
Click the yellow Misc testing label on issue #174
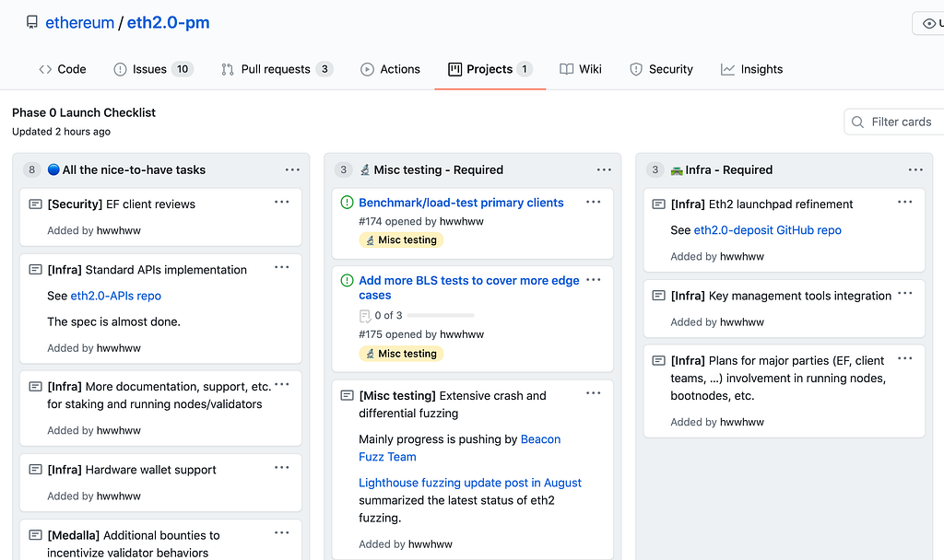(401, 240)
